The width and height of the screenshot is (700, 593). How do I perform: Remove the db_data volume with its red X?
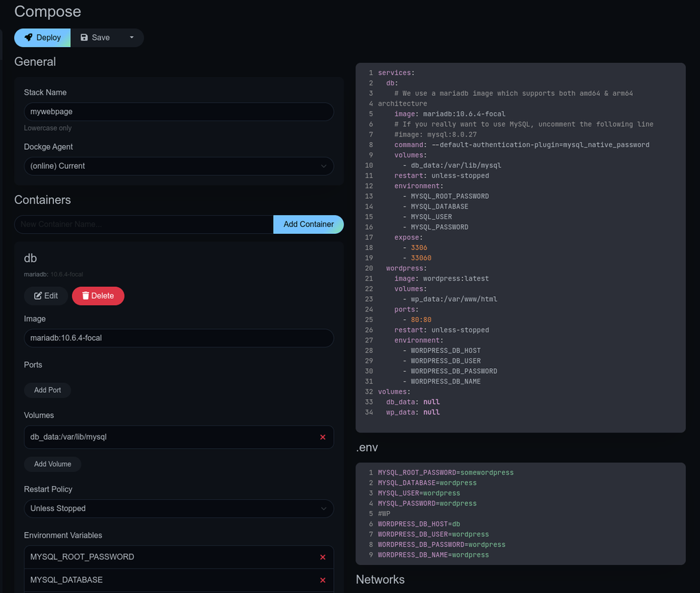(x=323, y=437)
